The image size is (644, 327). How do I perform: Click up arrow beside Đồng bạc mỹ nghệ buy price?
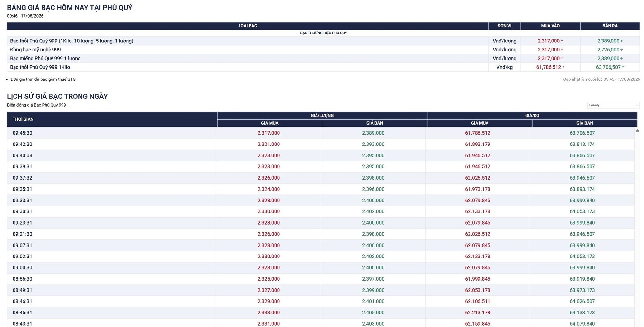coord(562,50)
